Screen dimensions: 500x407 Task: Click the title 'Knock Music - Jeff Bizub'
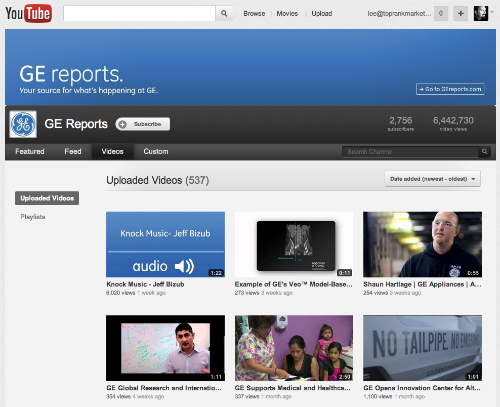coord(145,284)
